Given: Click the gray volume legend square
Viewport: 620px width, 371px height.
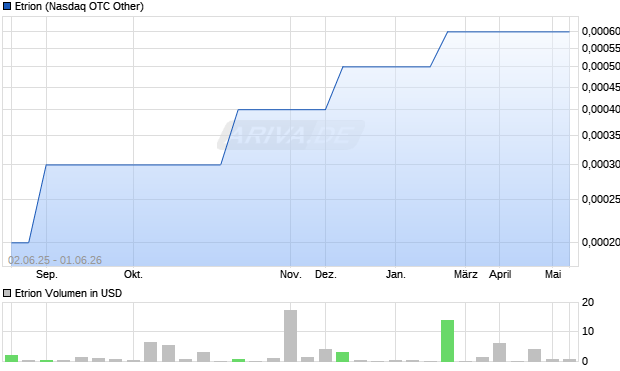Looking at the screenshot, I should [7, 293].
